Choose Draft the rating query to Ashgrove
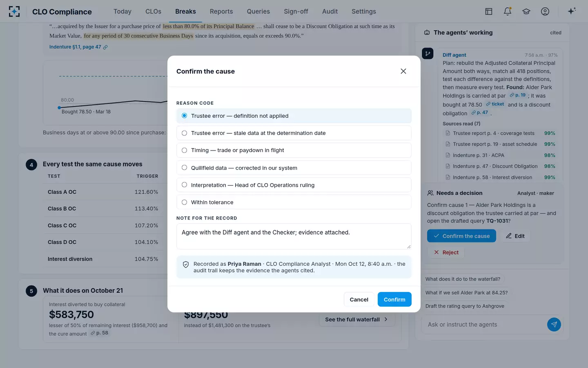 [x=465, y=306]
